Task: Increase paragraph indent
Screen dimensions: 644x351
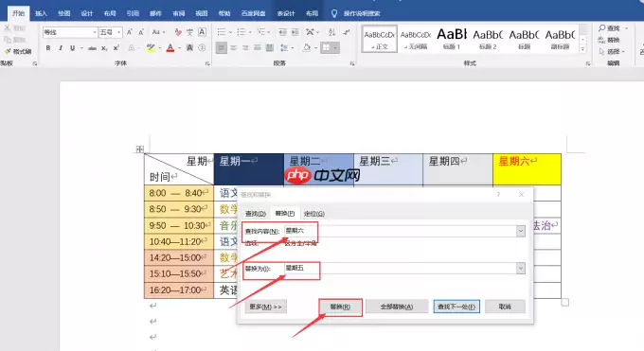Action: [295, 32]
